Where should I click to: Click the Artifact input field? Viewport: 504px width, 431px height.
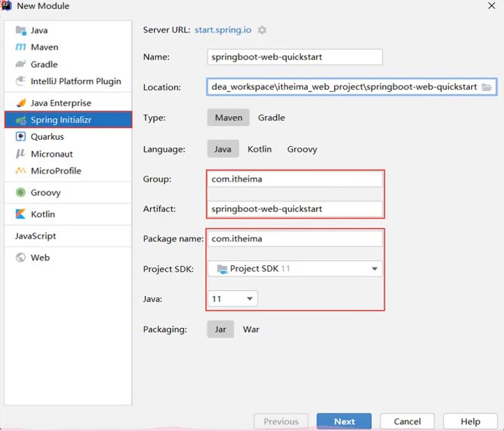pyautogui.click(x=295, y=209)
